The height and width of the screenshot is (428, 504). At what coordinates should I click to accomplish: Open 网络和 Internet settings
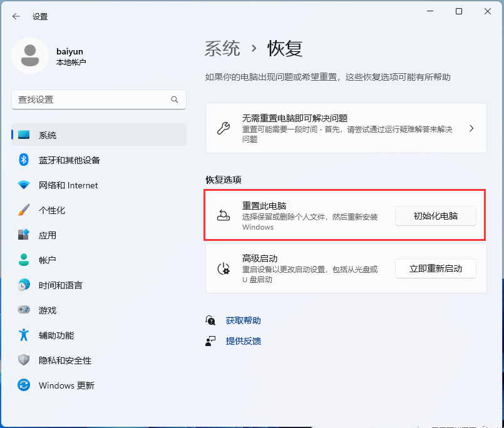[x=99, y=185]
